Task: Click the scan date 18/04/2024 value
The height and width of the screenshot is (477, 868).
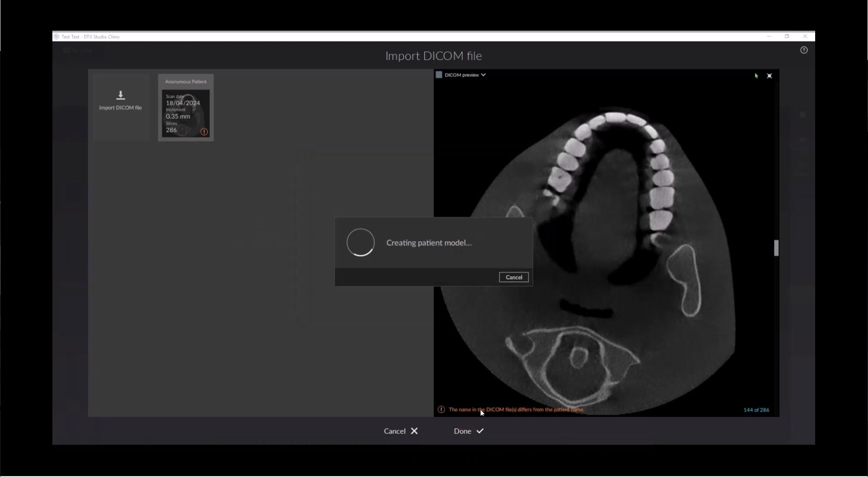Action: point(183,103)
